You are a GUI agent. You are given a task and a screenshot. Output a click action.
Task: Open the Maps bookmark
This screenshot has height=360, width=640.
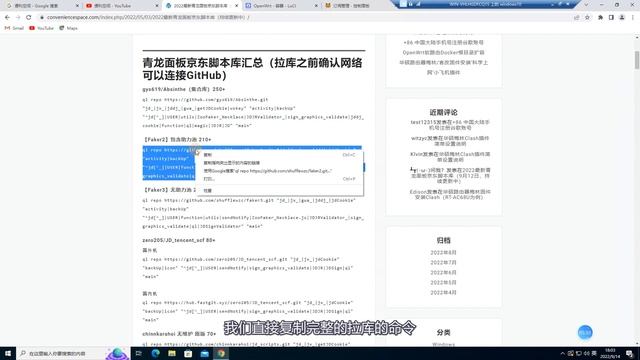click(69, 28)
